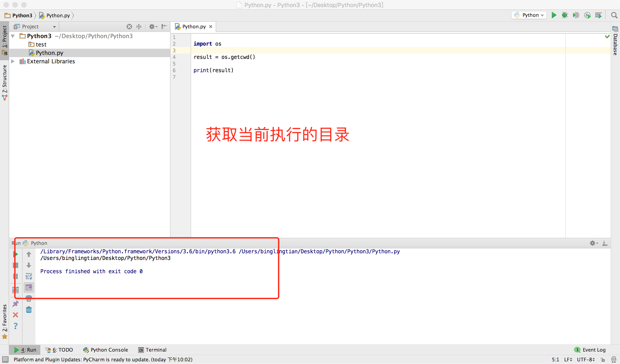The image size is (620, 364).
Task: Clear run console with trash icon
Action: coord(29,310)
